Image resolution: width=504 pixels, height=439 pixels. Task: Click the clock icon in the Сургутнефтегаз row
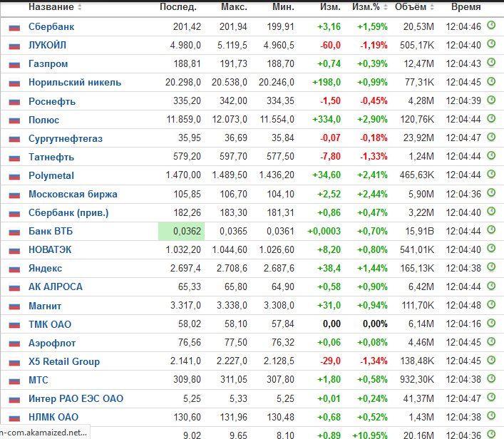[x=491, y=137]
